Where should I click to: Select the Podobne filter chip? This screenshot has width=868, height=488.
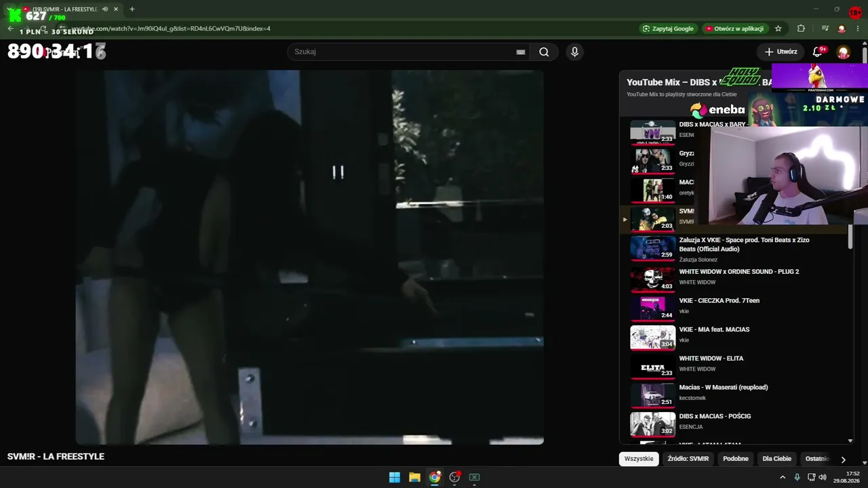pyautogui.click(x=736, y=459)
